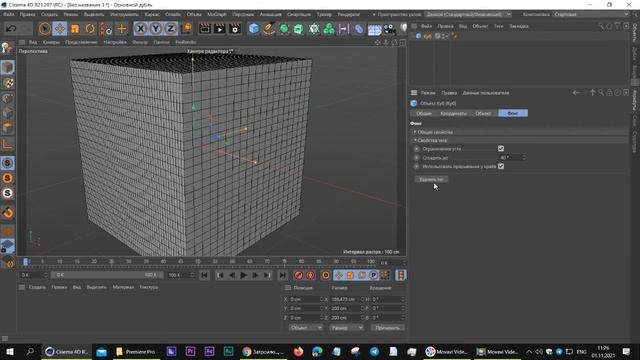Click the Undo arrow icon

(x=11, y=29)
